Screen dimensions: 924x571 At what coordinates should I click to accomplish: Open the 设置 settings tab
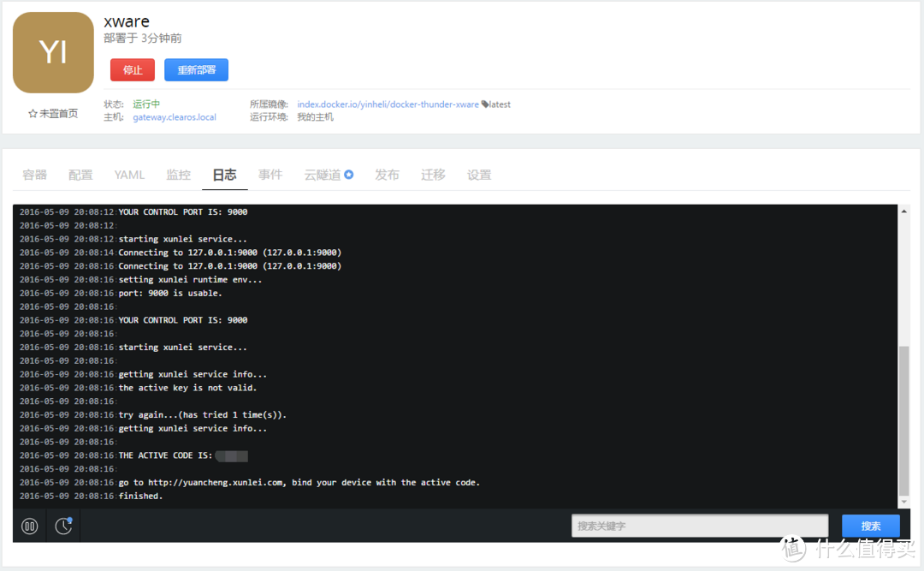(x=479, y=175)
